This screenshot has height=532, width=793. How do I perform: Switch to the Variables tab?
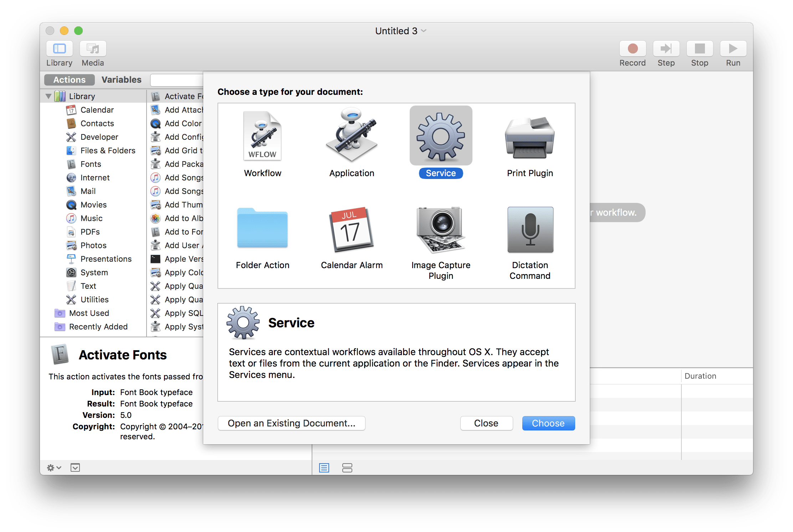pyautogui.click(x=121, y=80)
